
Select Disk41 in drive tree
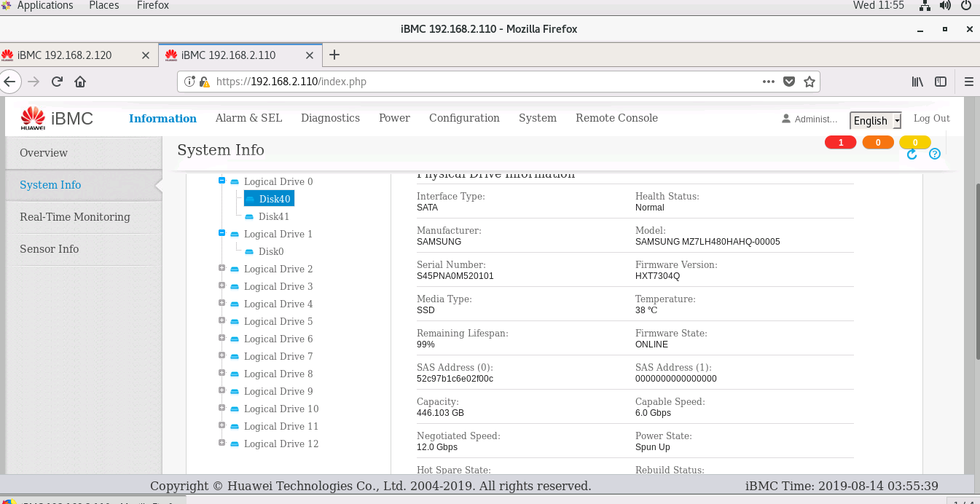click(274, 216)
